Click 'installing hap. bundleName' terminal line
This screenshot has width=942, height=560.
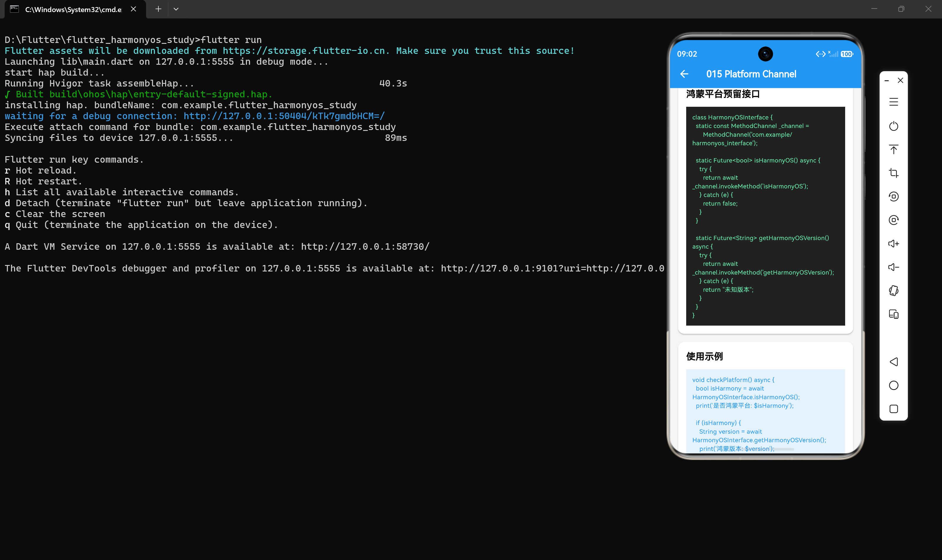(180, 105)
